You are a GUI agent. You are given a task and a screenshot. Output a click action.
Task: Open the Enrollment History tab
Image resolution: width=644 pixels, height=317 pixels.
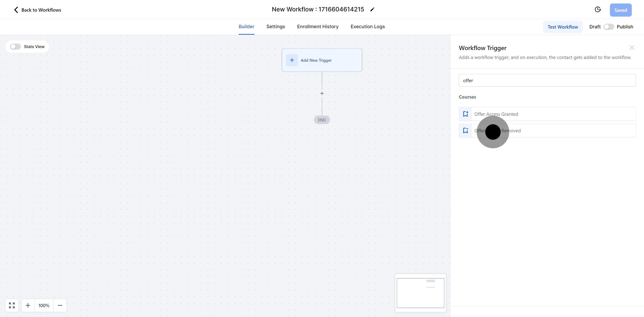point(318,27)
